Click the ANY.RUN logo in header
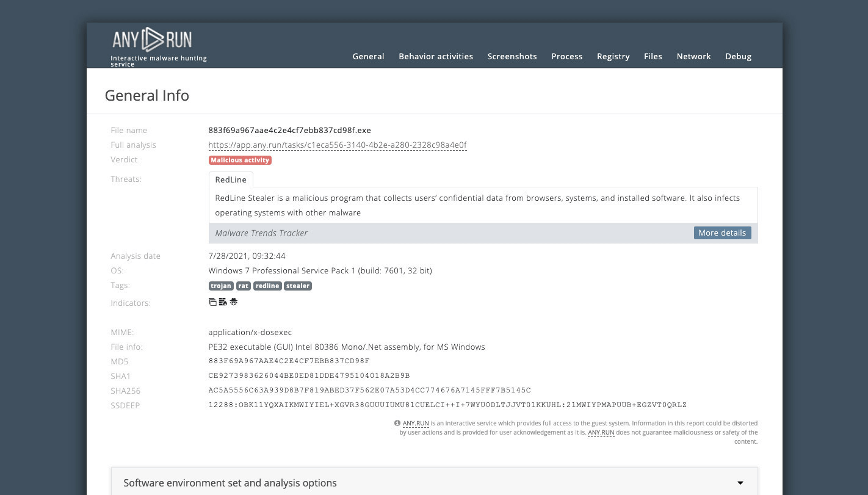 [152, 40]
